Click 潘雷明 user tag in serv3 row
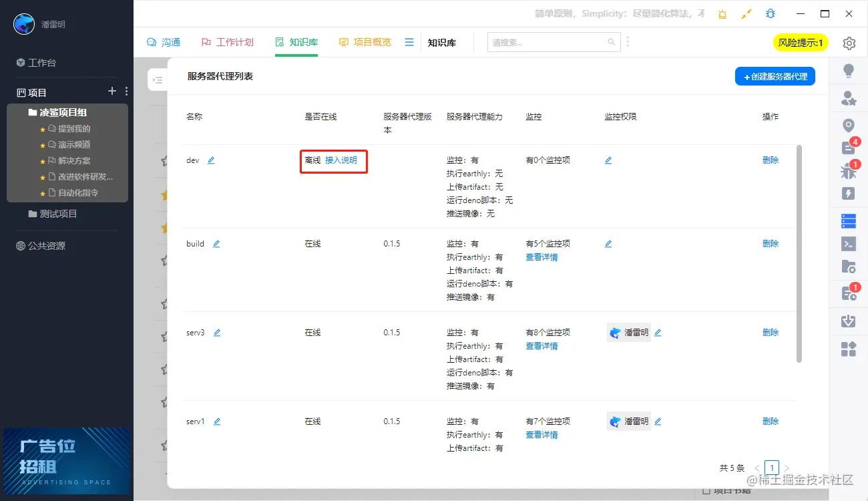The image size is (868, 501). (x=628, y=333)
